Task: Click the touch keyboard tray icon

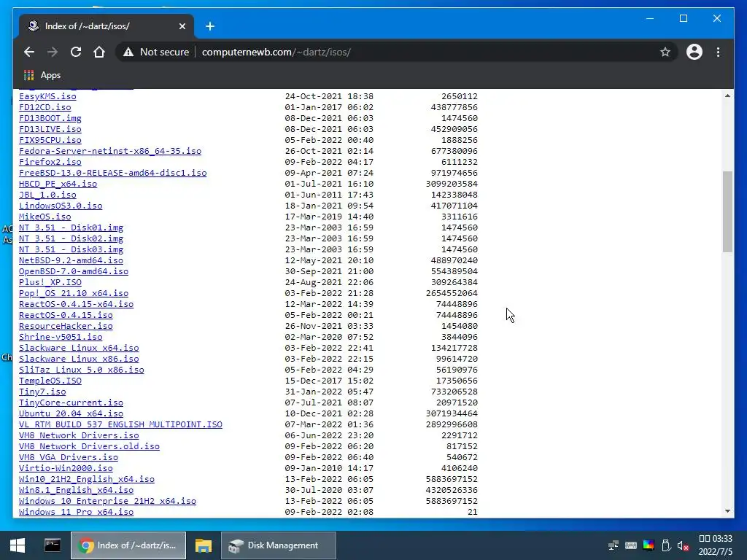Action: 631,545
